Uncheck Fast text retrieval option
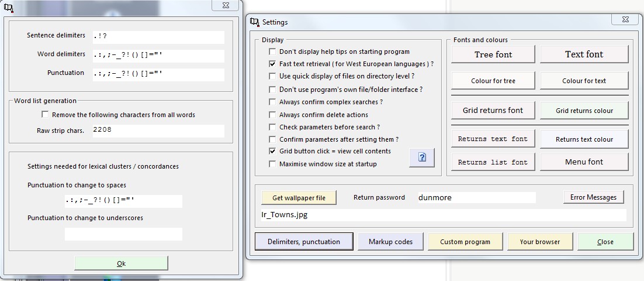Image resolution: width=644 pixels, height=281 pixels. 272,64
